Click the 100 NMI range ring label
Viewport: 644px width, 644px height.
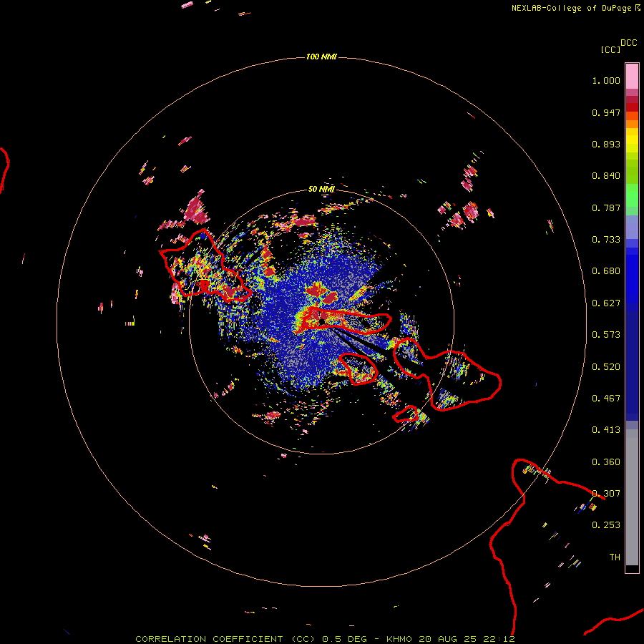[x=321, y=57]
